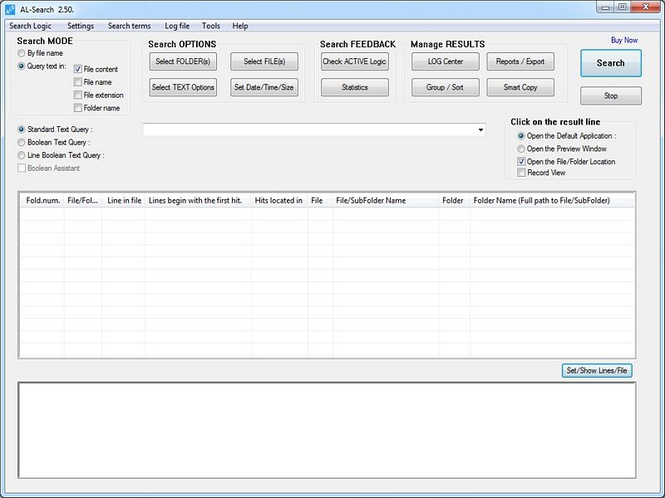The width and height of the screenshot is (665, 498).
Task: Open Reports / Export
Action: pyautogui.click(x=520, y=62)
